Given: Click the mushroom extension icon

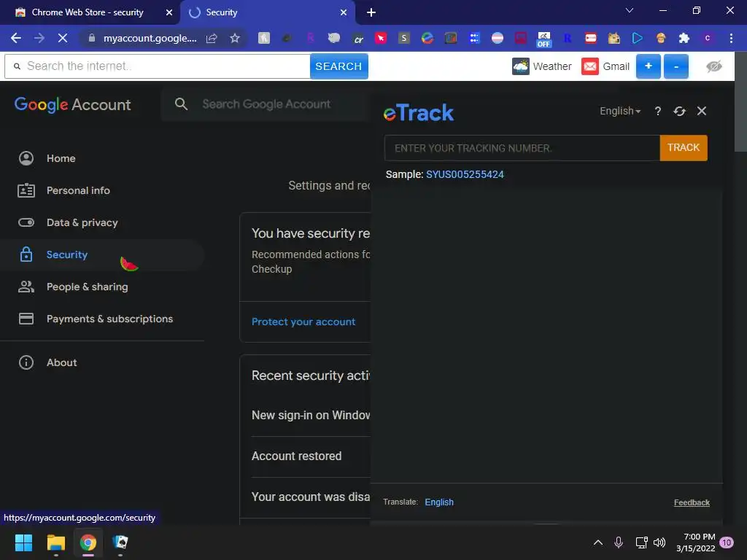Looking at the screenshot, I should coord(661,38).
